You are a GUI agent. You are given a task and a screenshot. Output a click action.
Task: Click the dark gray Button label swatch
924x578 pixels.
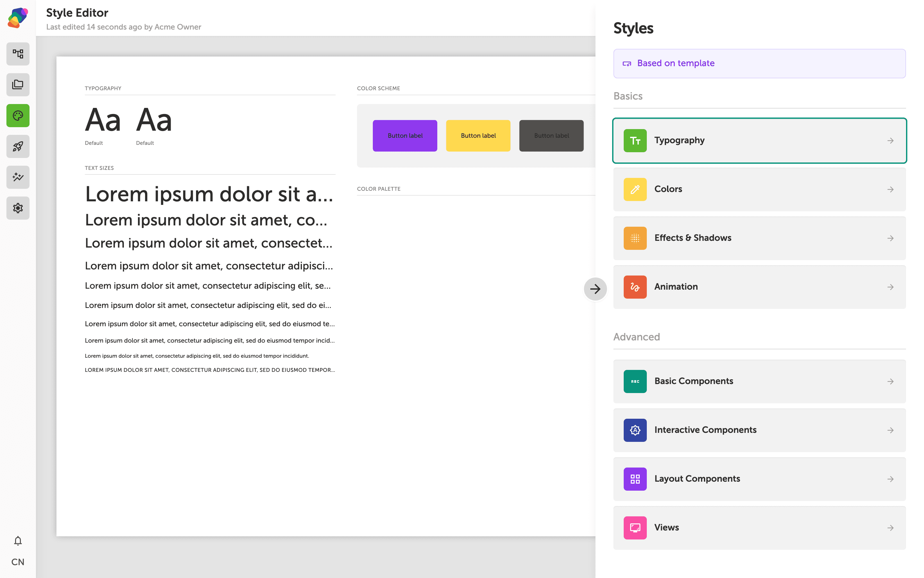click(551, 136)
